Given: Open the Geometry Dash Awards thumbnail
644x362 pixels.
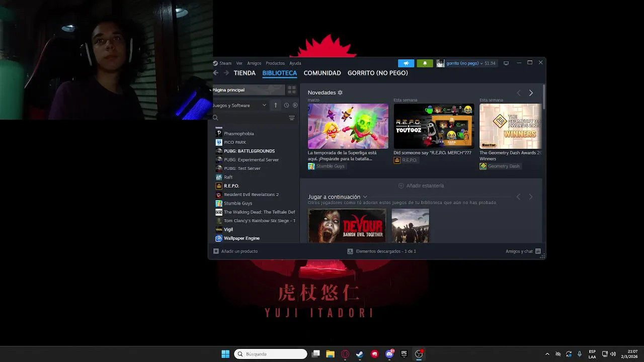Looking at the screenshot, I should pyautogui.click(x=511, y=126).
